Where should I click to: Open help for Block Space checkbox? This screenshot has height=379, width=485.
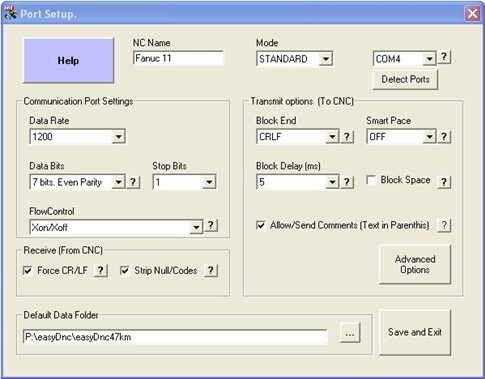coord(444,182)
